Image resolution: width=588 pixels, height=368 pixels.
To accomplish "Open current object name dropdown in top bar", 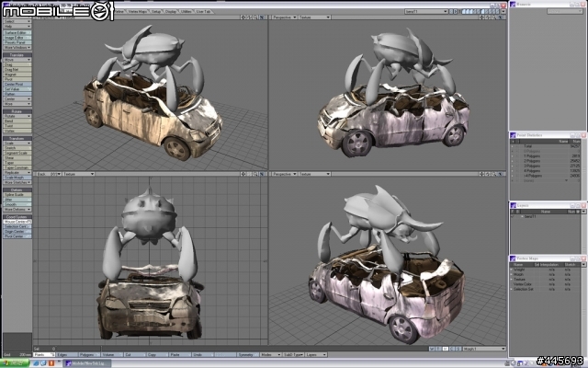I will coord(426,12).
